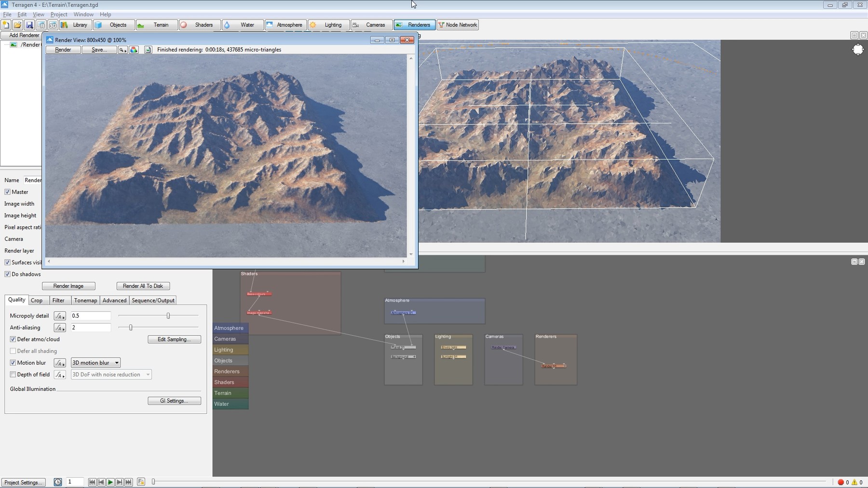Click the Render All To Disk button
Screen dimensions: 868x488
(x=143, y=286)
